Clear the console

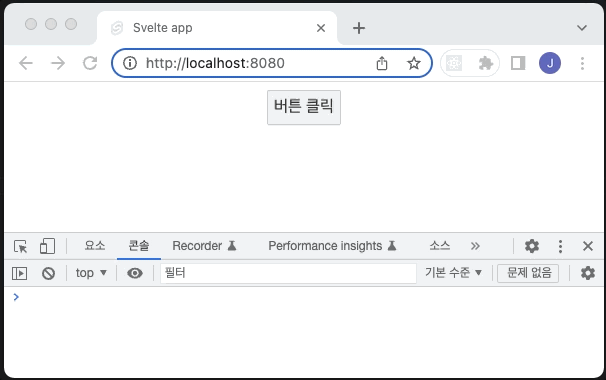click(x=48, y=273)
